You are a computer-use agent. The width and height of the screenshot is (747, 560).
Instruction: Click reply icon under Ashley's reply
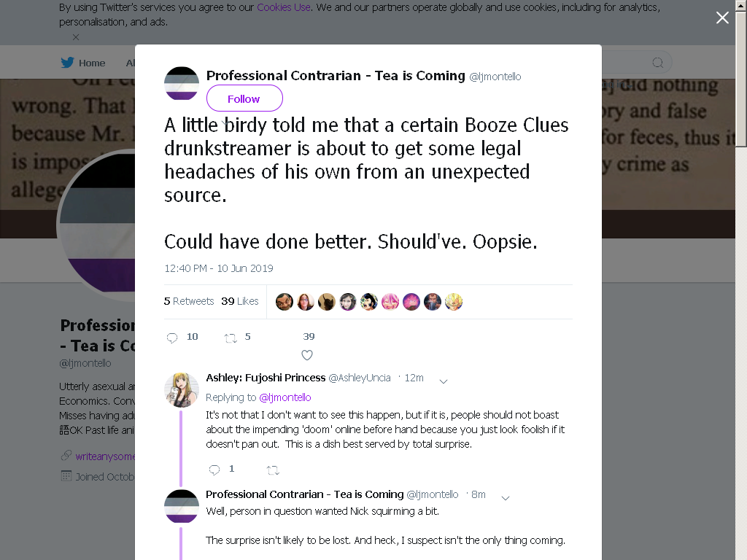point(214,470)
